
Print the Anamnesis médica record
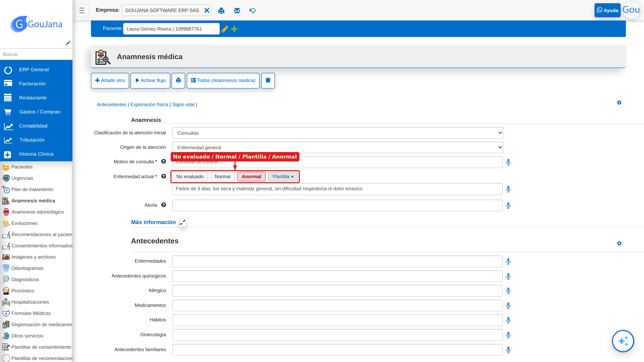pyautogui.click(x=178, y=80)
